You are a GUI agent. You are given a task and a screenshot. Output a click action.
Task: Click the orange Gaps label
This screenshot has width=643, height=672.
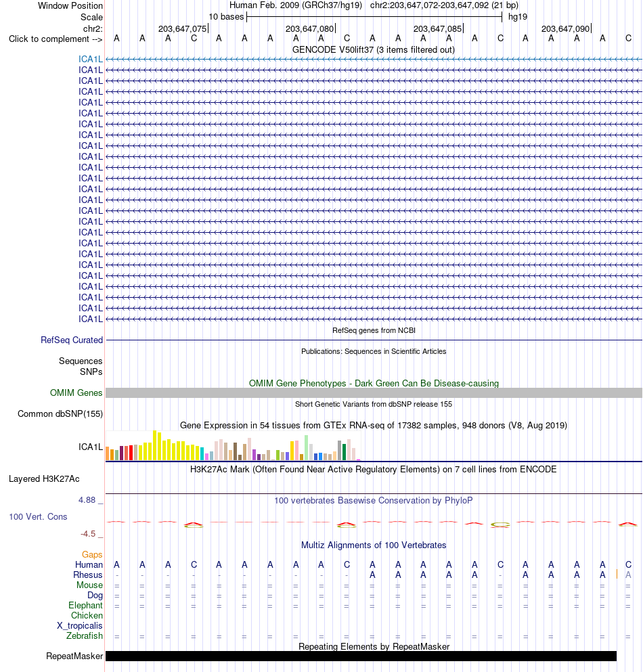tap(92, 554)
